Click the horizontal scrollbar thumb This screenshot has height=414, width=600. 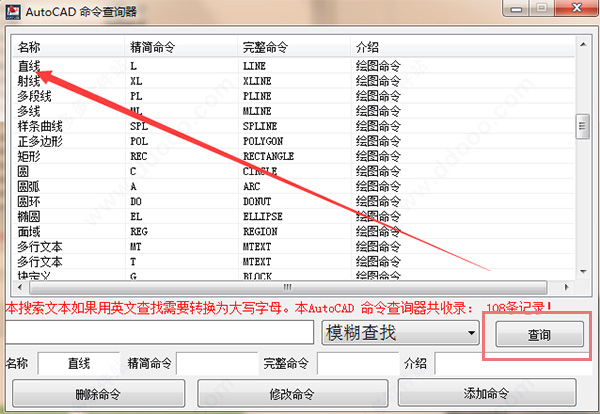(x=288, y=287)
